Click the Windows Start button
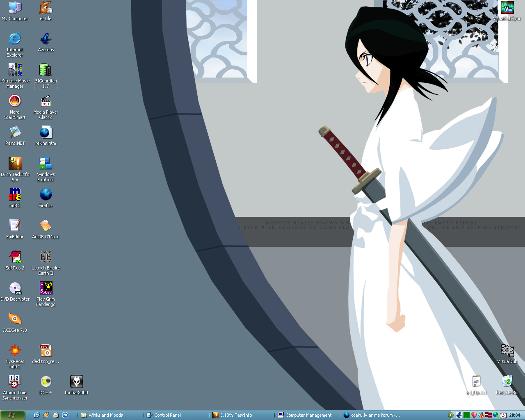Viewport: 525px width, 420px height. 13,415
